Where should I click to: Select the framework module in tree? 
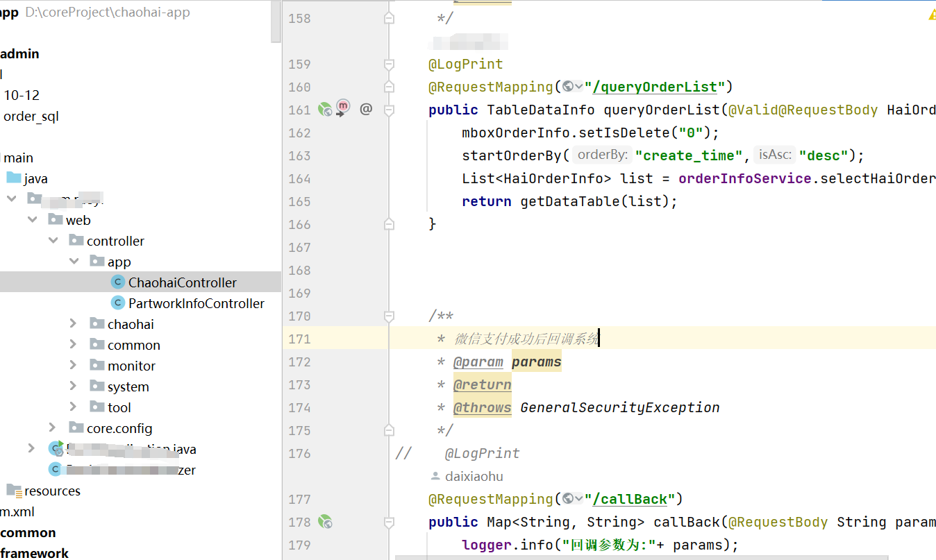[x=35, y=553]
